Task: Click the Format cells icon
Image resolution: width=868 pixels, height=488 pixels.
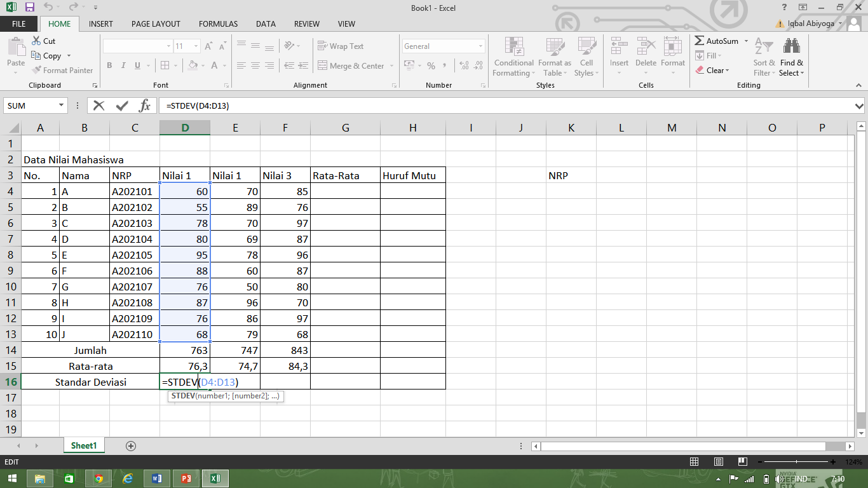Action: click(672, 46)
